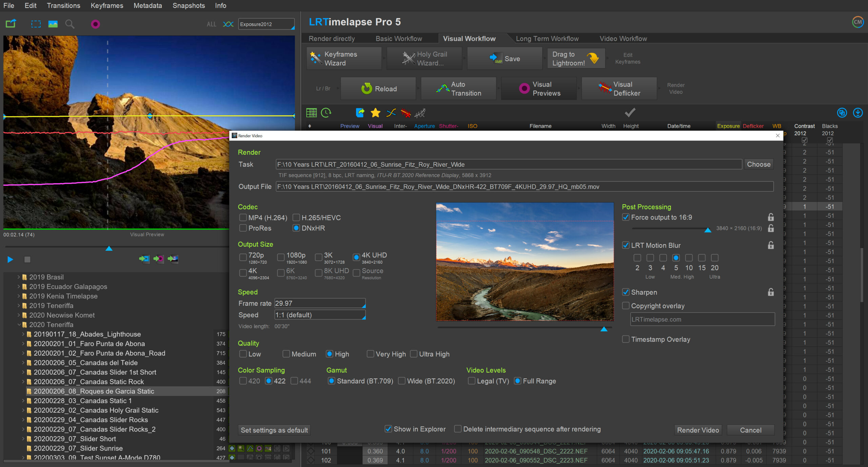
Task: Click the magnifier search icon in top-left toolbar
Action: 70,24
